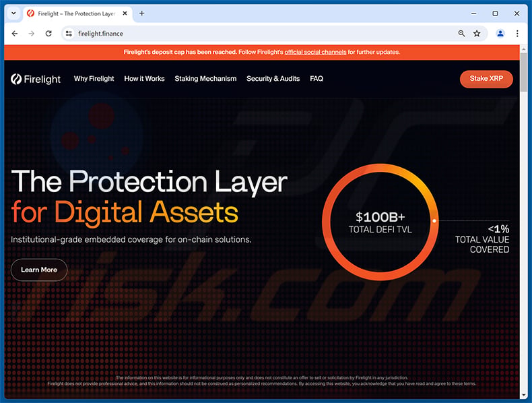Open the Chrome profile avatar
The image size is (532, 403).
click(500, 33)
